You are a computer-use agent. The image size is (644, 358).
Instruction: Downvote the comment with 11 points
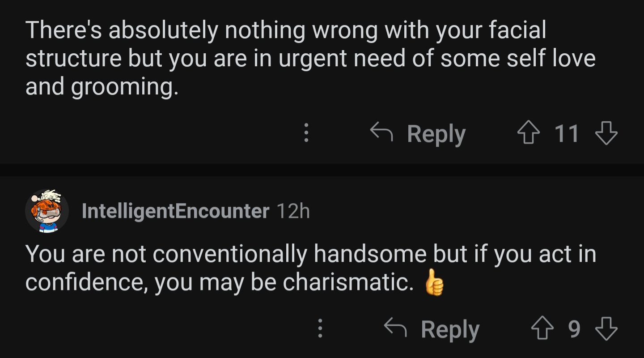tap(606, 133)
